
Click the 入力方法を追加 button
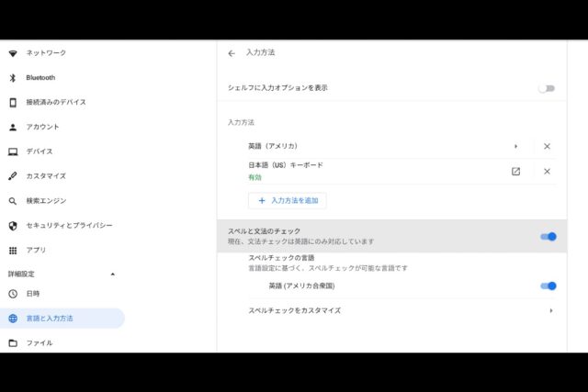[287, 200]
